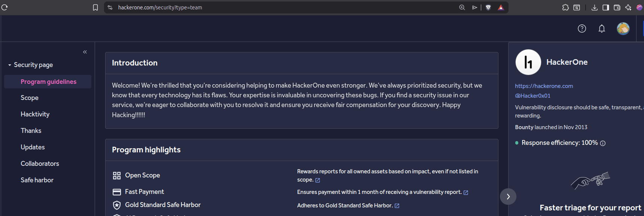Open Brave Rewards triangle icon
Screen dimensions: 644x216
[x=501, y=7]
